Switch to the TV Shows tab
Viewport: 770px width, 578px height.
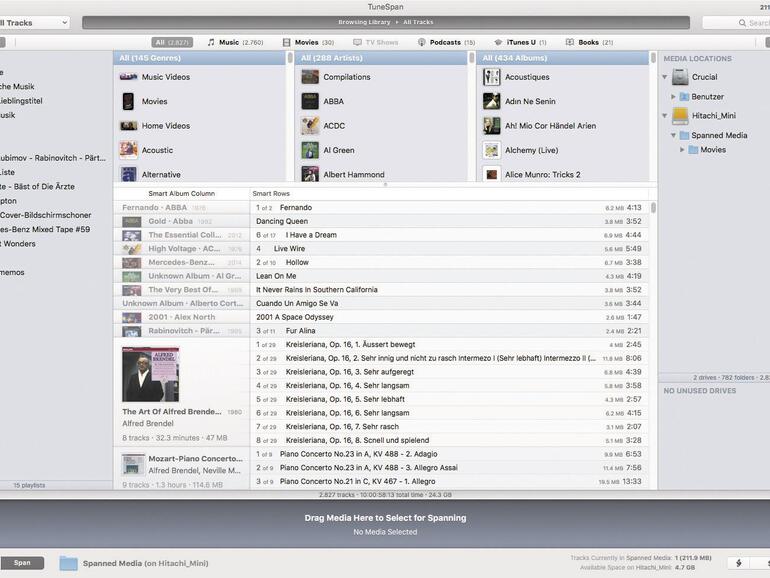376,43
